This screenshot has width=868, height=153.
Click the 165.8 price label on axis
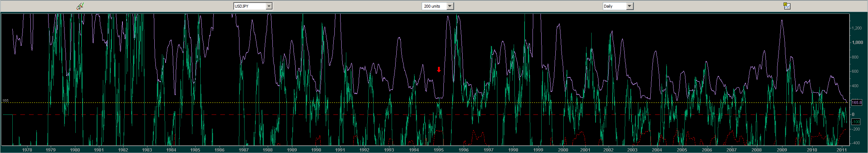(x=856, y=102)
